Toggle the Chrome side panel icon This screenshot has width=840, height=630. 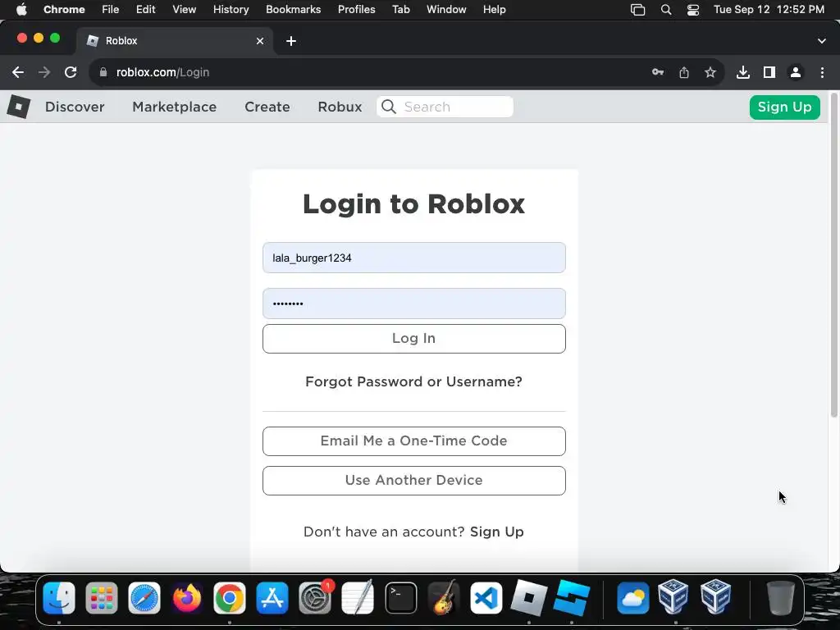pyautogui.click(x=769, y=72)
